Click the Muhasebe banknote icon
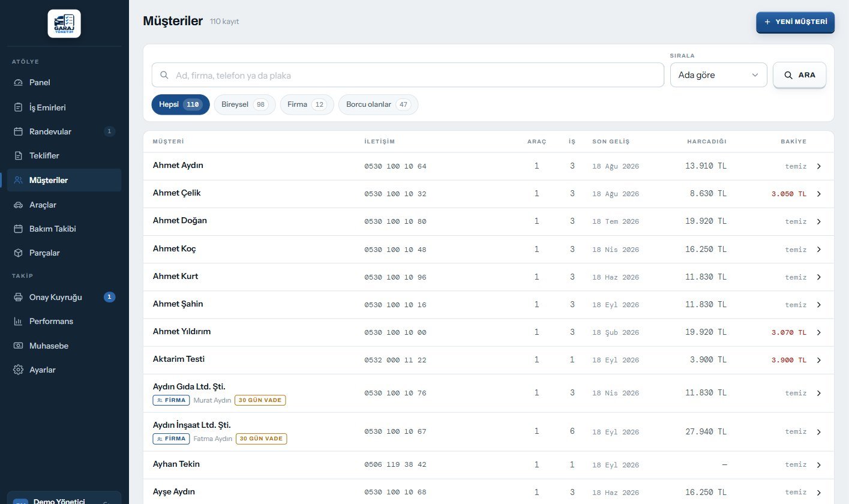The height and width of the screenshot is (504, 849). pos(18,346)
